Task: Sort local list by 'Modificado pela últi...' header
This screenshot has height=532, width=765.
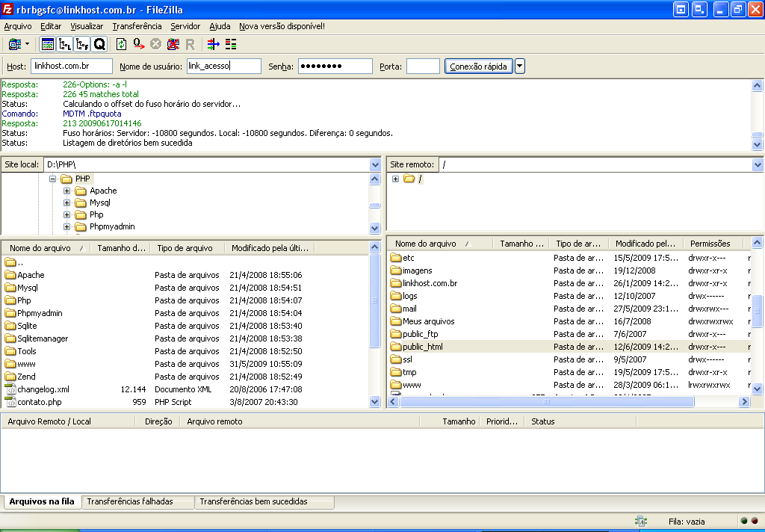Action: click(x=270, y=248)
